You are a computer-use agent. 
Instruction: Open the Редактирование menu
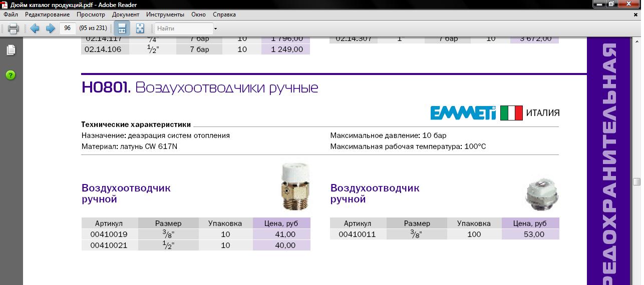[x=47, y=14]
